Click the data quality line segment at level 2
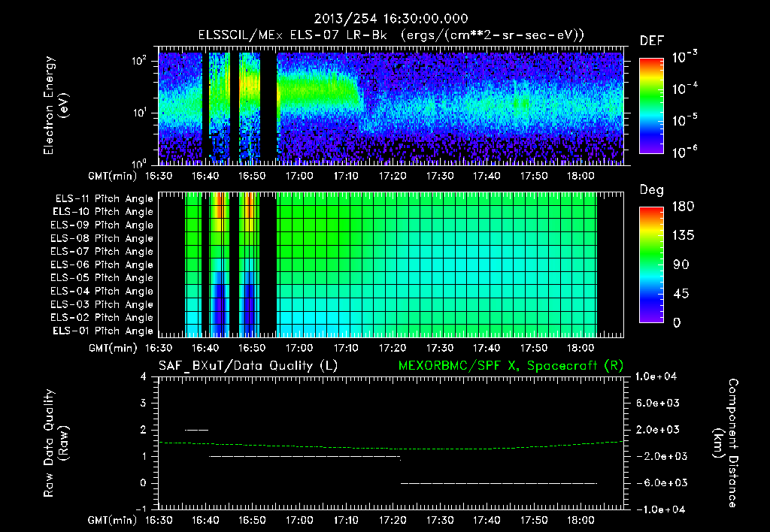Viewport: 770px width, 532px height. [x=196, y=430]
